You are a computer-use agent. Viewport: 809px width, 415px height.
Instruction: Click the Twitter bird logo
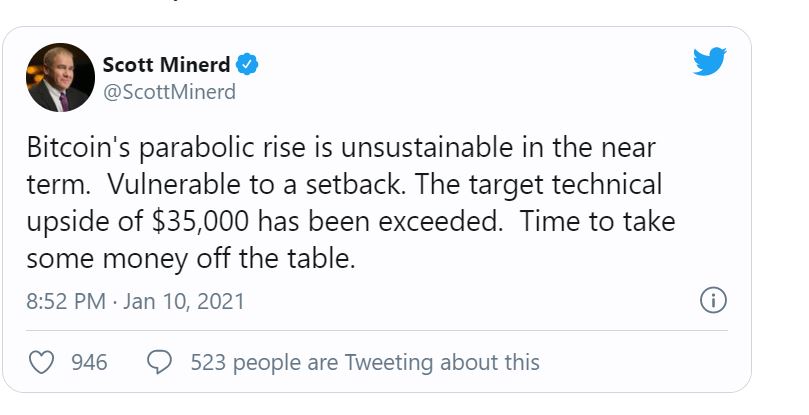coord(709,64)
